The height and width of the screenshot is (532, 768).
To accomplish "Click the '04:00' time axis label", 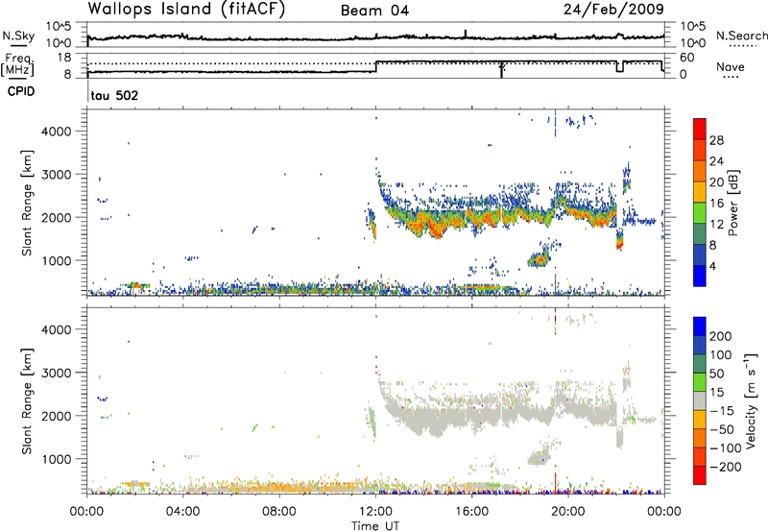I will pos(183,512).
